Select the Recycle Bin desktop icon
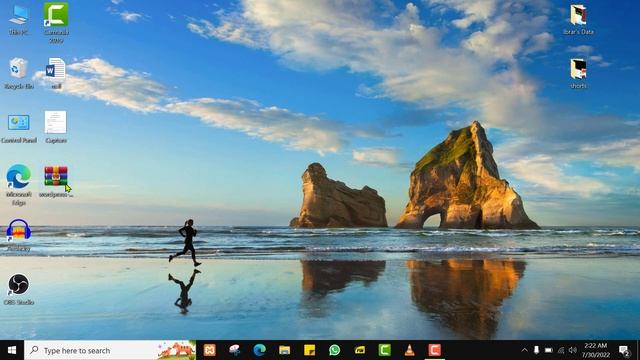The image size is (640, 360). click(x=18, y=73)
